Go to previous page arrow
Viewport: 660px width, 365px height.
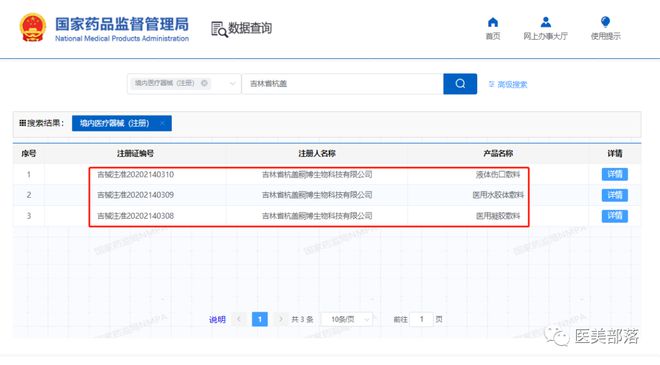(239, 319)
